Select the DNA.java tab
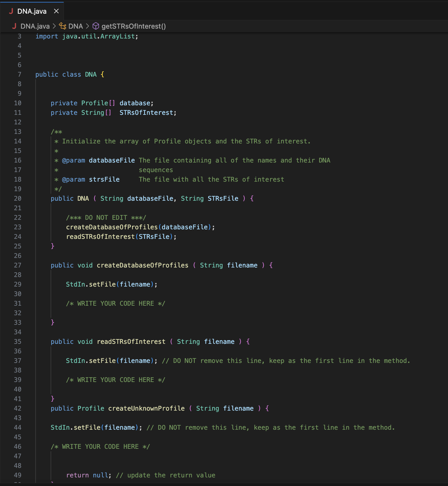Screen dimensions: 448x486 [x=32, y=11]
